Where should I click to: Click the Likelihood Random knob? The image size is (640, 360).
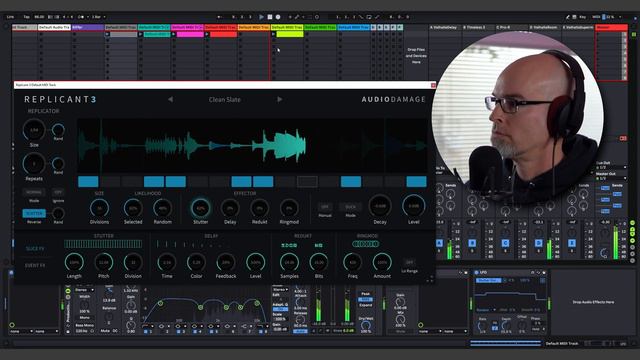[162, 208]
